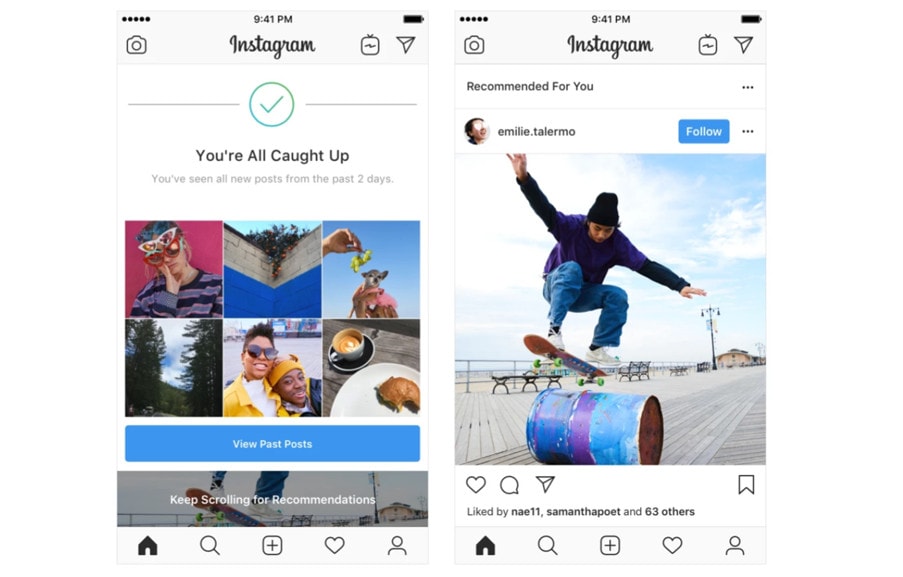
Task: Tap the comment bubble under the skateboarder post
Action: click(509, 485)
